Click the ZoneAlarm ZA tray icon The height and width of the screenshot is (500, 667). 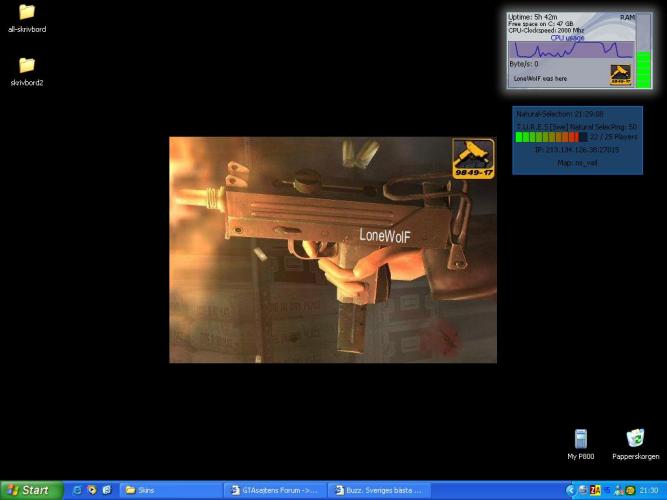(595, 491)
